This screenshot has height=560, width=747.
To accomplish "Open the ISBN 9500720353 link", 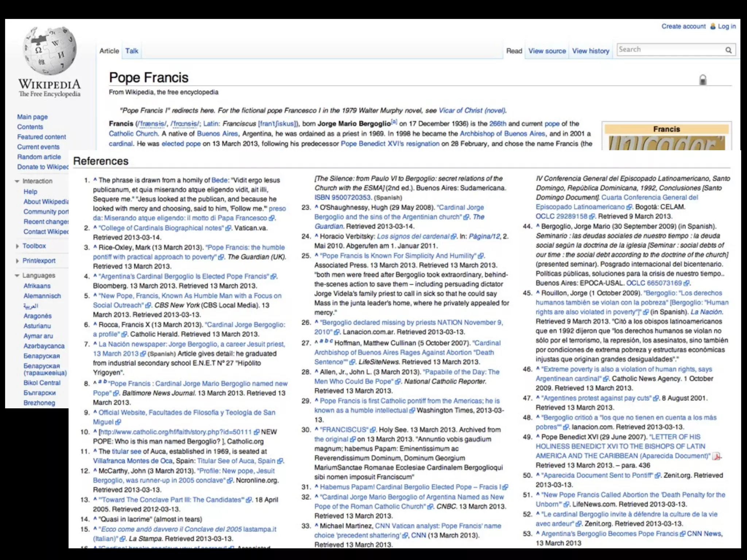I will tap(342, 198).
